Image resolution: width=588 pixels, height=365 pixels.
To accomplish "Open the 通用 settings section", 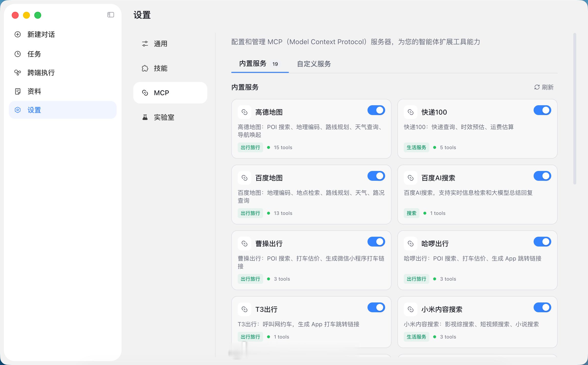I will (160, 44).
